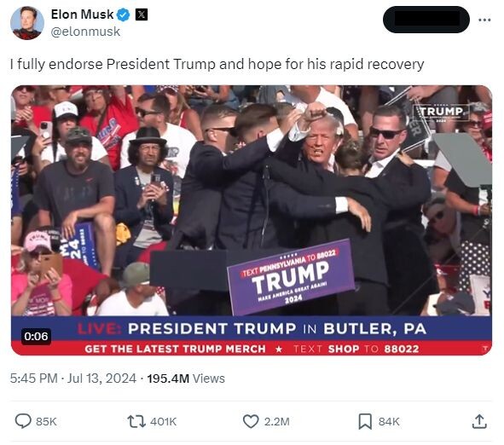Image resolution: width=504 pixels, height=445 pixels.
Task: Open the @elonmusk handle link
Action: 85,32
